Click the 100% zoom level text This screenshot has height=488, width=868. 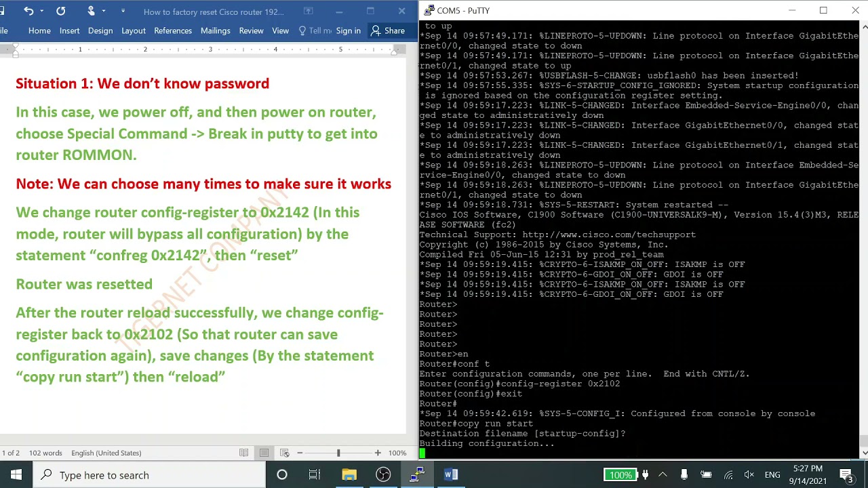click(x=397, y=453)
